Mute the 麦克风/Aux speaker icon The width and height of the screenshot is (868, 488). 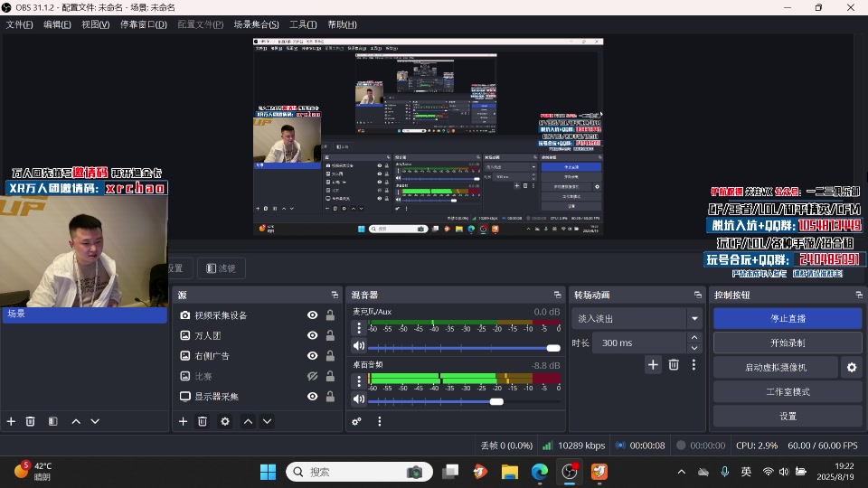pos(359,346)
